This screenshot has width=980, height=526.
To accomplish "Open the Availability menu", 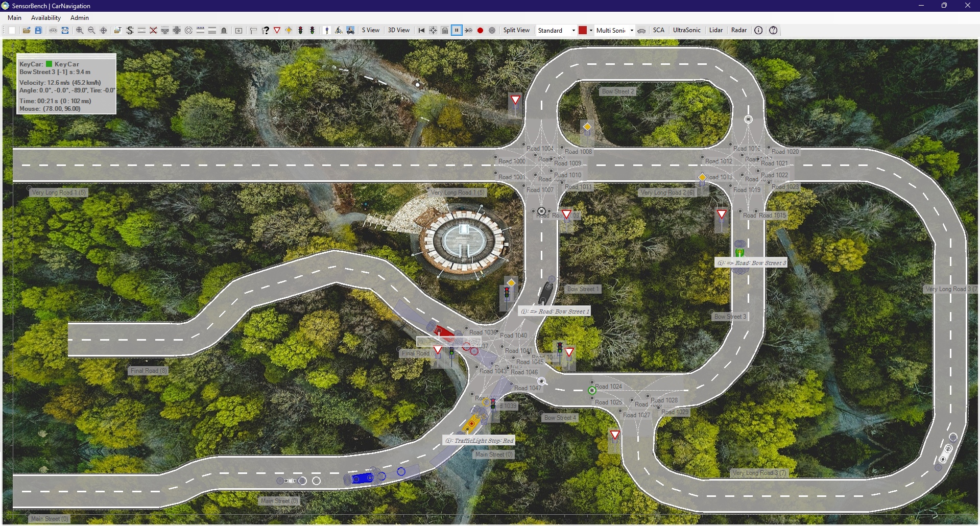I will 45,17.
